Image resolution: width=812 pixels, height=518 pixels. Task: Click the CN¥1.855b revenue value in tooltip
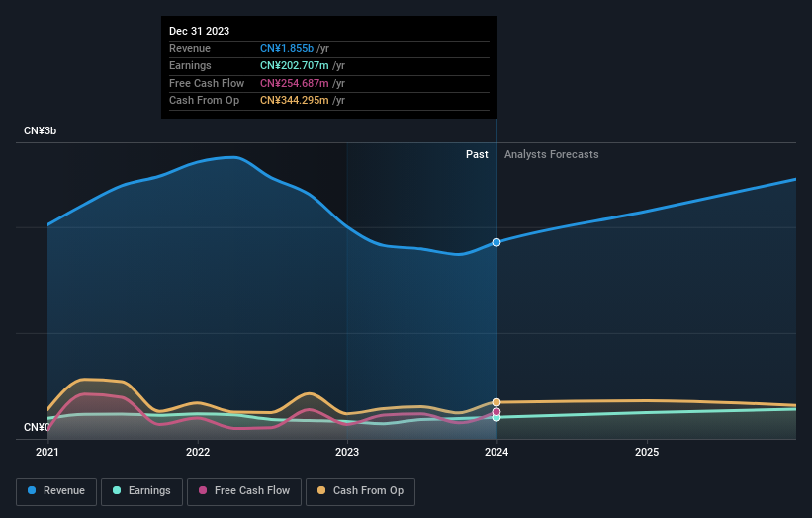coord(287,48)
